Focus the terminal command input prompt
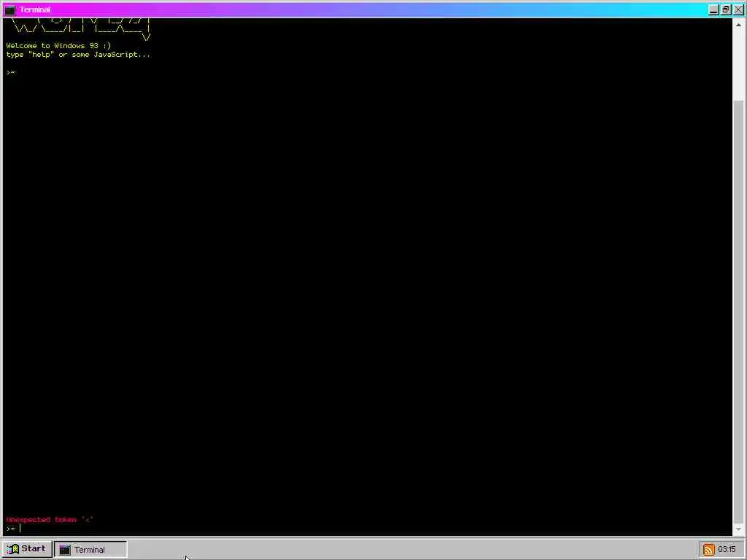The image size is (747, 560). coord(367,528)
